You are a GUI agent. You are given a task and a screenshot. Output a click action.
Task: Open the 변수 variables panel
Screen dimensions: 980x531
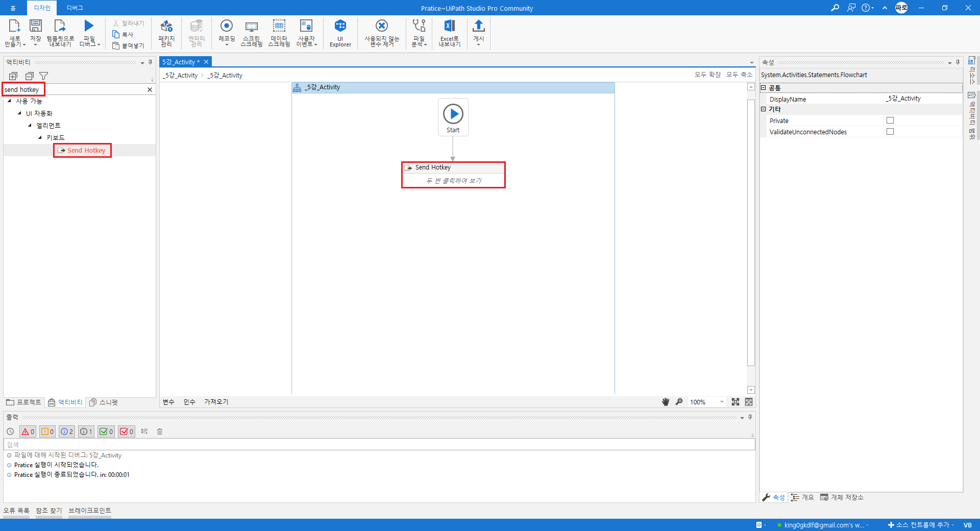168,402
